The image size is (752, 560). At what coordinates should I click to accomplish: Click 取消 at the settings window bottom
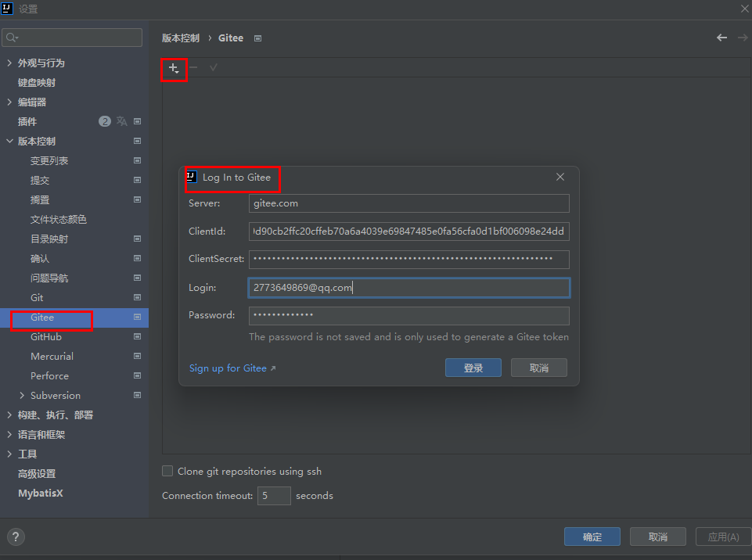click(658, 537)
